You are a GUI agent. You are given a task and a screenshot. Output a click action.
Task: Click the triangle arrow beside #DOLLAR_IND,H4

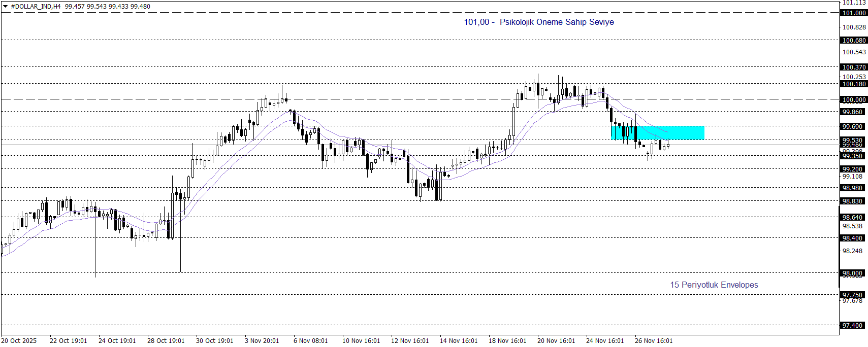tap(5, 7)
